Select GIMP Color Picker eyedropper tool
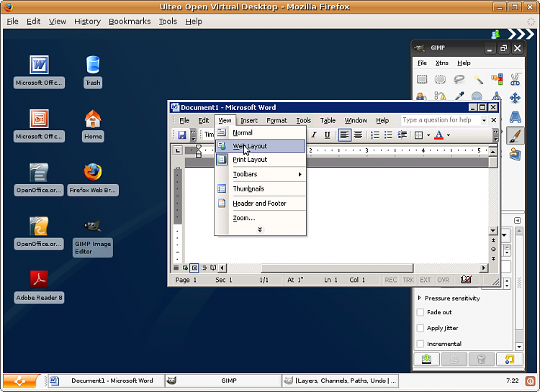Image resolution: width=540 pixels, height=392 pixels. tap(459, 96)
